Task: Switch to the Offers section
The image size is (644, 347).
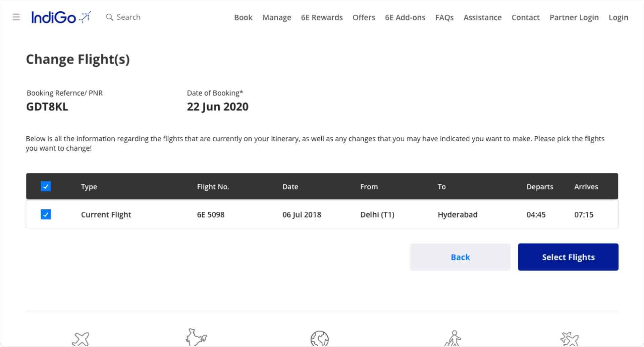Action: (364, 17)
